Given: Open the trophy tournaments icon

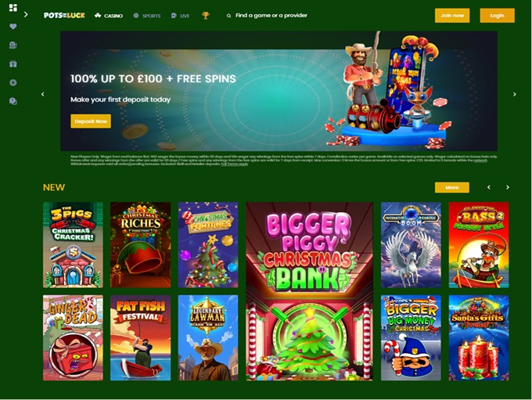Looking at the screenshot, I should click(x=205, y=16).
